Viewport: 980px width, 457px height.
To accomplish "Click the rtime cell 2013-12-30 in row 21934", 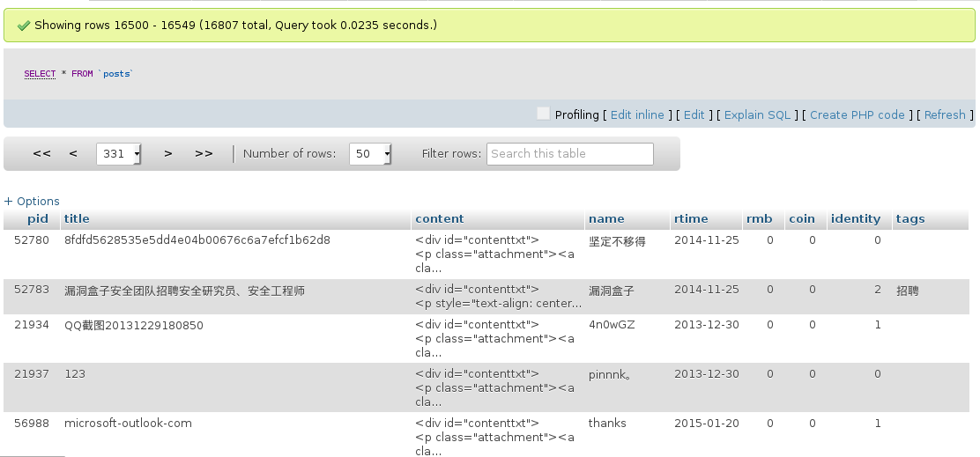I will (706, 325).
